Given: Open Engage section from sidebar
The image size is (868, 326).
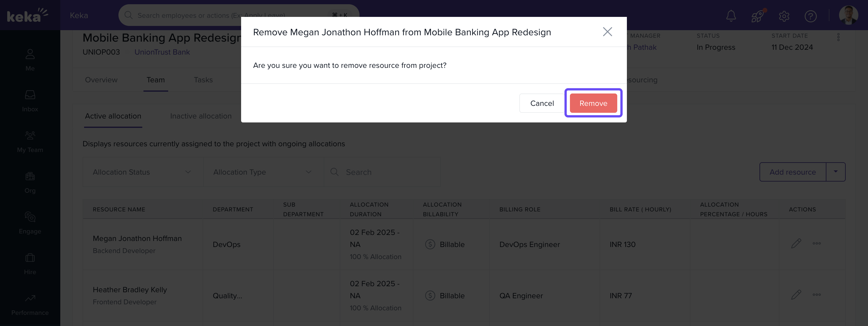Looking at the screenshot, I should 30,223.
